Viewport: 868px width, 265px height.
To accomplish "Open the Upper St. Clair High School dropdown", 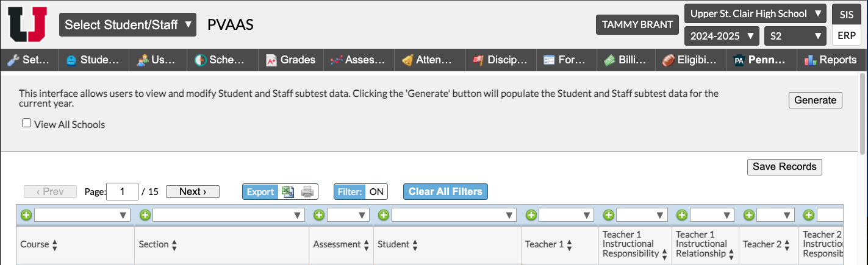I will [755, 13].
